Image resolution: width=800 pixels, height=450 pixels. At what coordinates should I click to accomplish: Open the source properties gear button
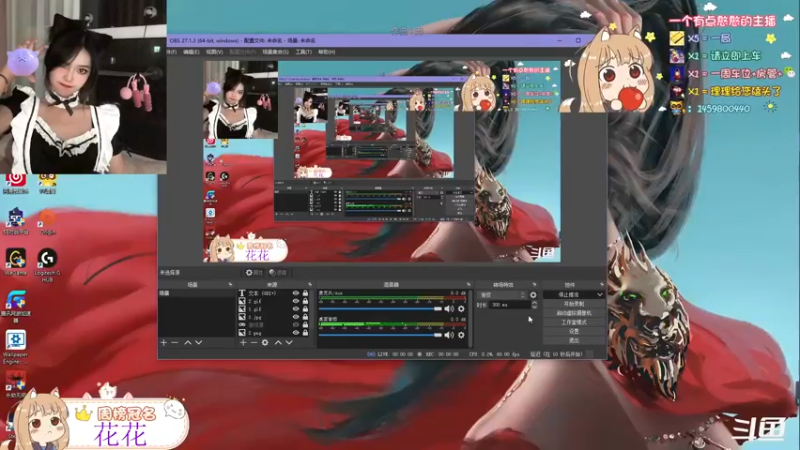point(254,272)
